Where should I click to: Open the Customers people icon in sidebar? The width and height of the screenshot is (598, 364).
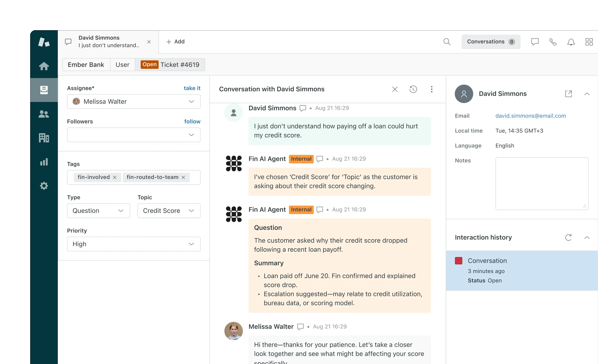click(44, 114)
